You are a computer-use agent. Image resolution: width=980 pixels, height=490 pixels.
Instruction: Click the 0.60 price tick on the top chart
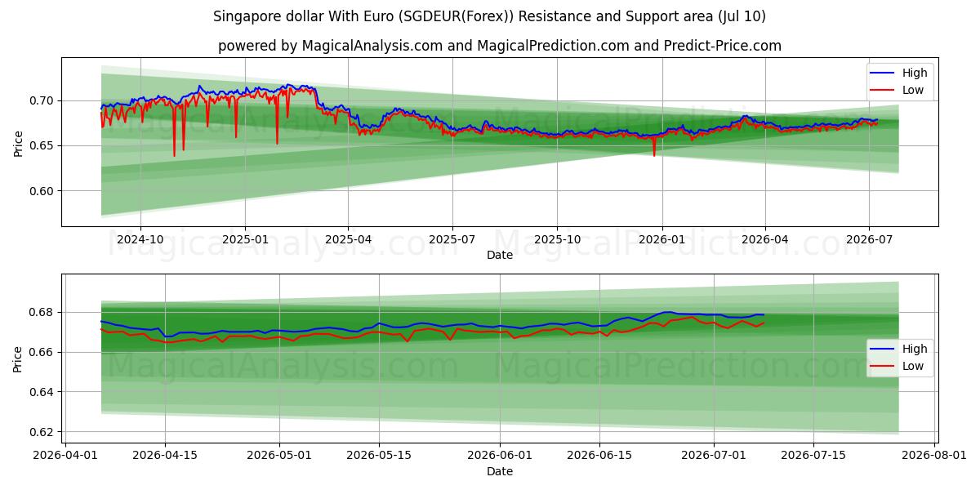[x=42, y=191]
